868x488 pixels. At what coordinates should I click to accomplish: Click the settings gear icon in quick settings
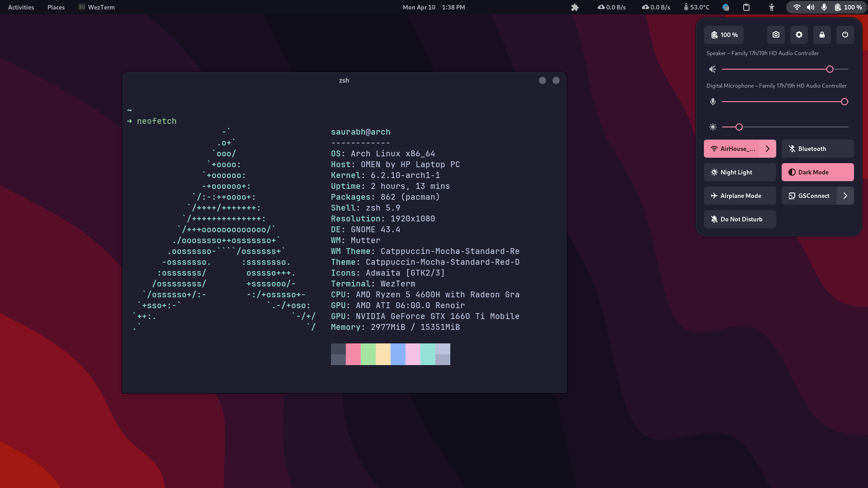[x=799, y=34]
